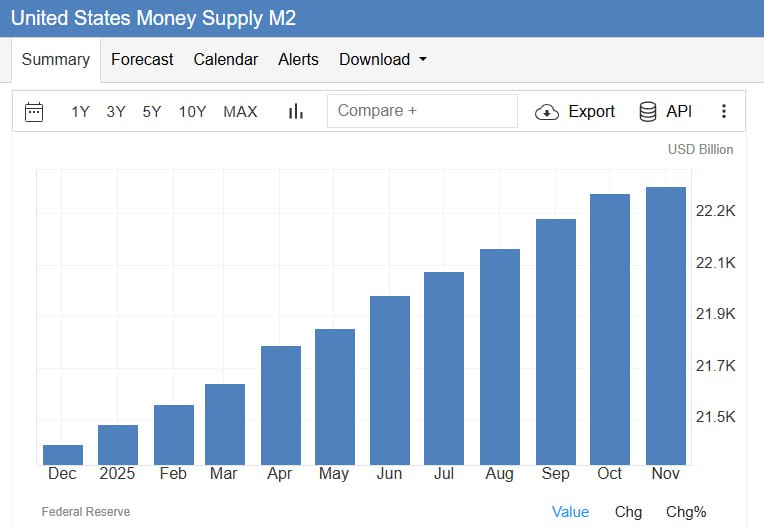Switch to the Forecast tab
The height and width of the screenshot is (530, 764).
pyautogui.click(x=142, y=59)
